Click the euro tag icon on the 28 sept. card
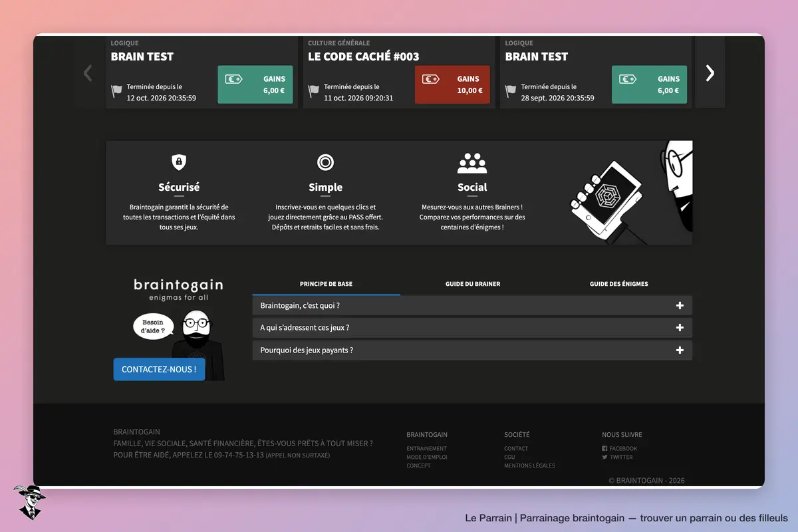This screenshot has height=532, width=798. (x=627, y=79)
